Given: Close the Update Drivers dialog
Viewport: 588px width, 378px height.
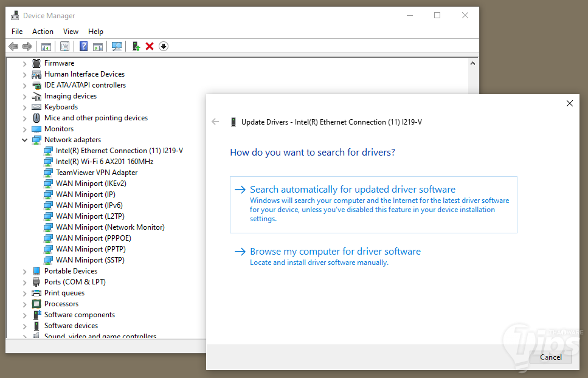Looking at the screenshot, I should click(569, 103).
